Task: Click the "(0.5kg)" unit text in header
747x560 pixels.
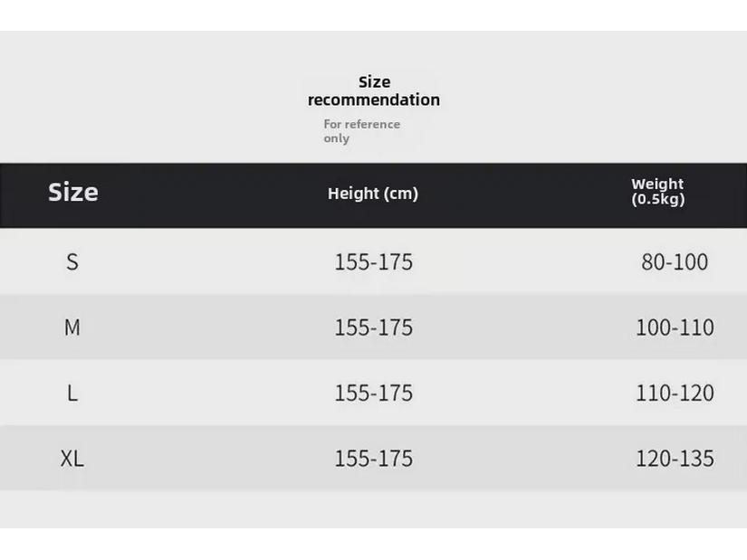Action: tap(658, 199)
